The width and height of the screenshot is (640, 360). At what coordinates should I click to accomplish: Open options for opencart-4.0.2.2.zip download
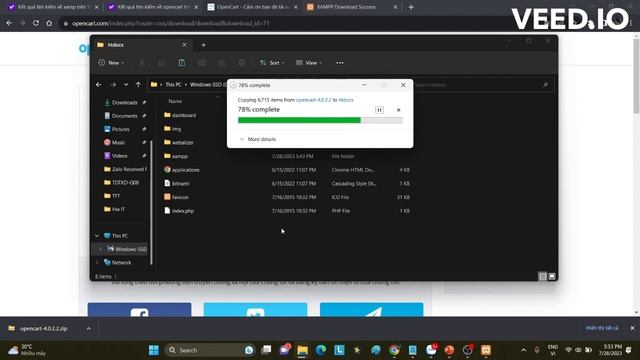click(x=89, y=329)
